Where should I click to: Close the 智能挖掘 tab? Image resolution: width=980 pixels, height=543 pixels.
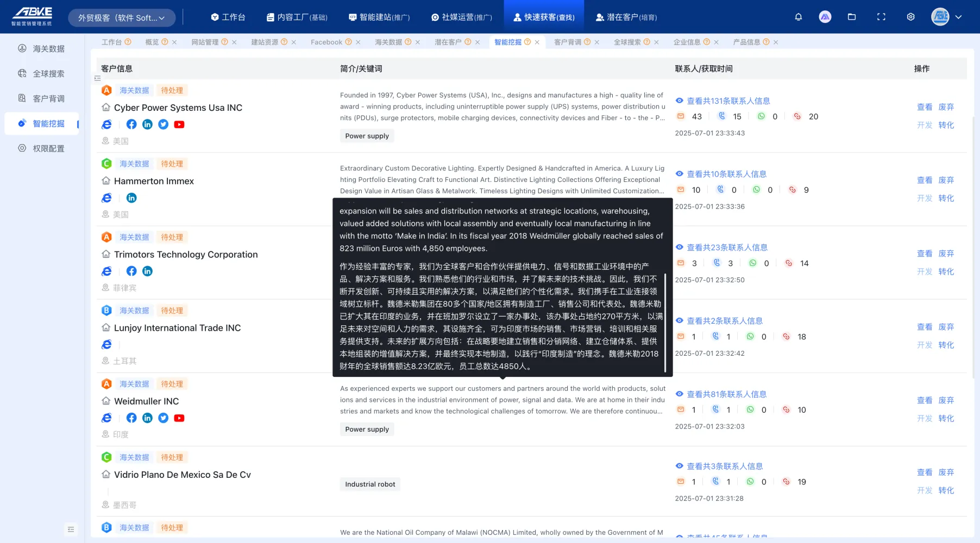(x=537, y=42)
